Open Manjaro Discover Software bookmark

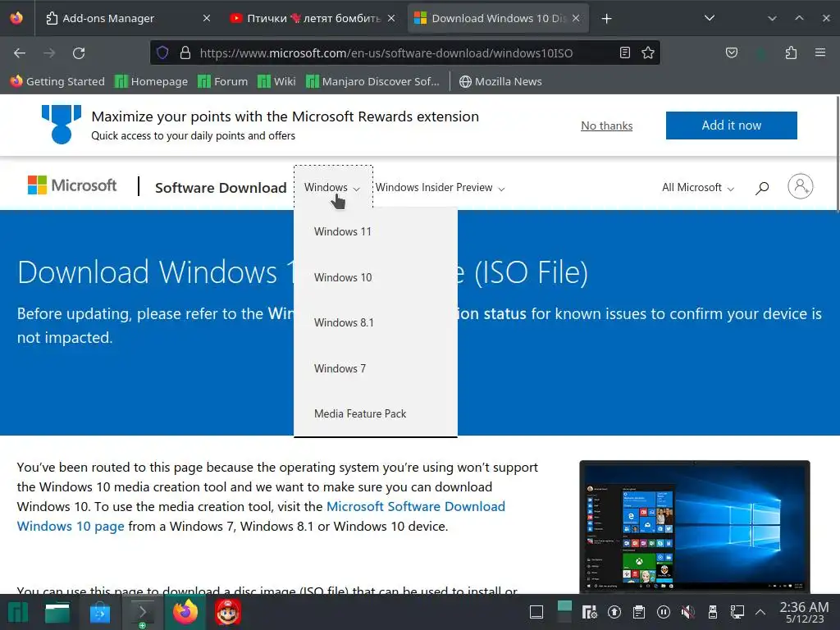(x=373, y=81)
